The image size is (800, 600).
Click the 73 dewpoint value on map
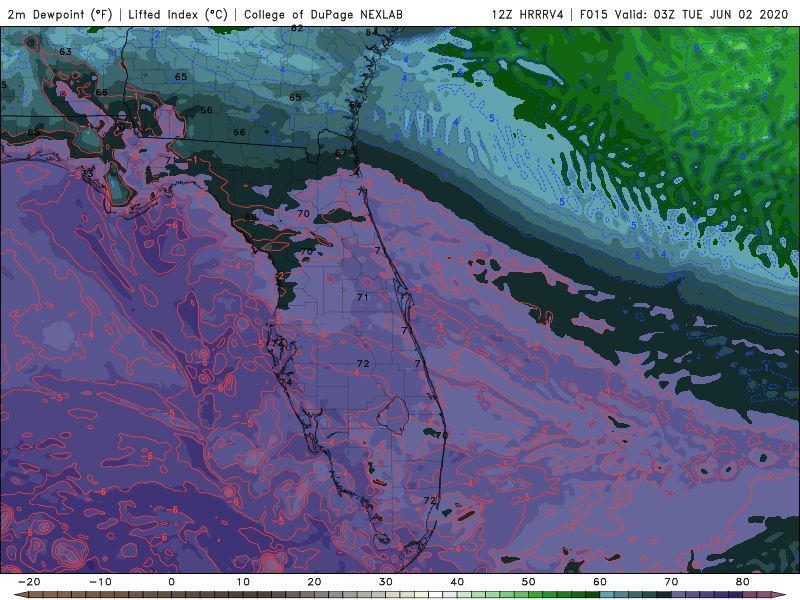(87, 173)
